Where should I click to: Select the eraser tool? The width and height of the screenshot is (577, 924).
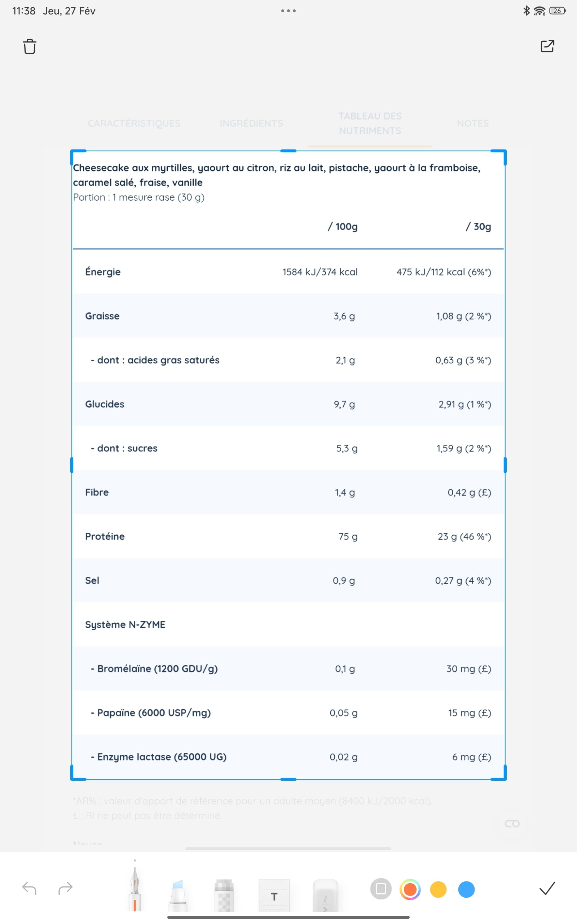(325, 894)
